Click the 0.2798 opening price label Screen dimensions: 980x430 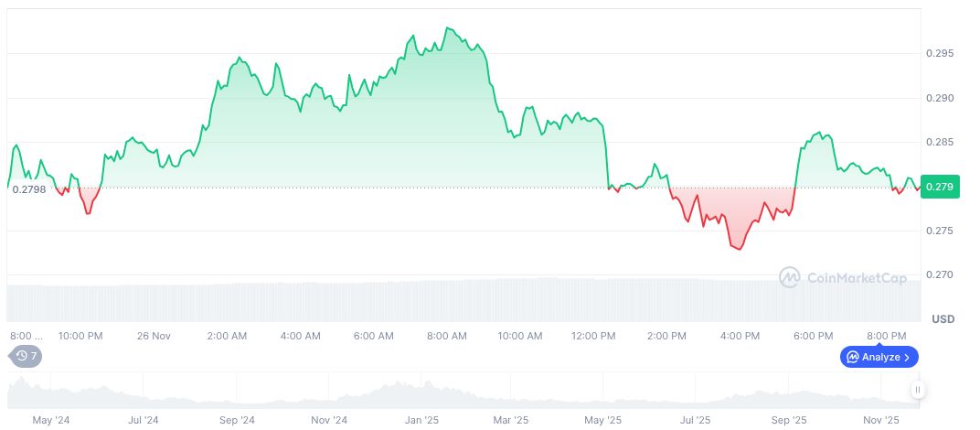click(x=28, y=188)
